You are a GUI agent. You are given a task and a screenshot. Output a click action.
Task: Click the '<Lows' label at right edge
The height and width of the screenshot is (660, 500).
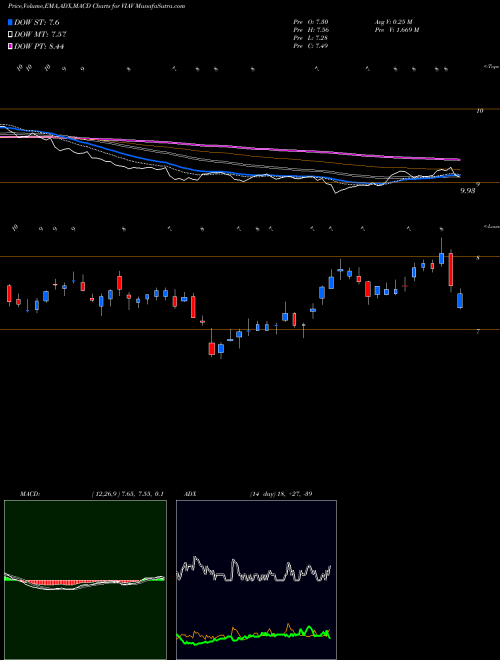[492, 226]
